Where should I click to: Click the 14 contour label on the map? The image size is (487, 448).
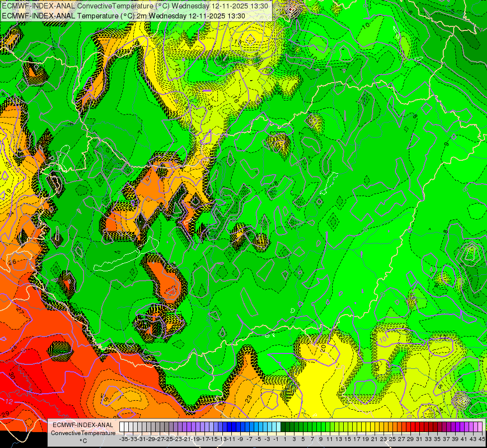click(439, 411)
